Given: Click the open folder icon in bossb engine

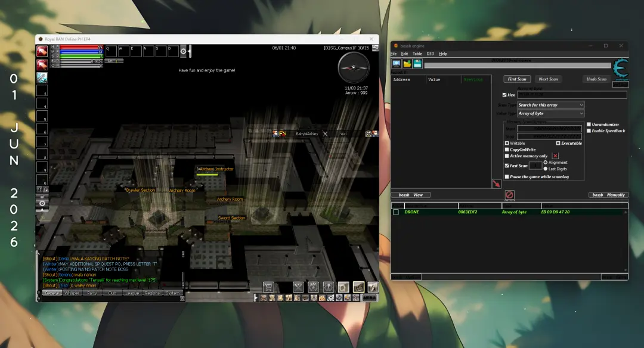Looking at the screenshot, I should 407,64.
